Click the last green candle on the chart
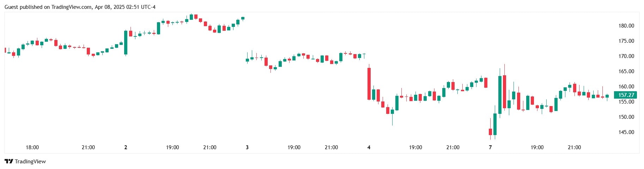Screen dimensions: 644x169 [x=607, y=96]
